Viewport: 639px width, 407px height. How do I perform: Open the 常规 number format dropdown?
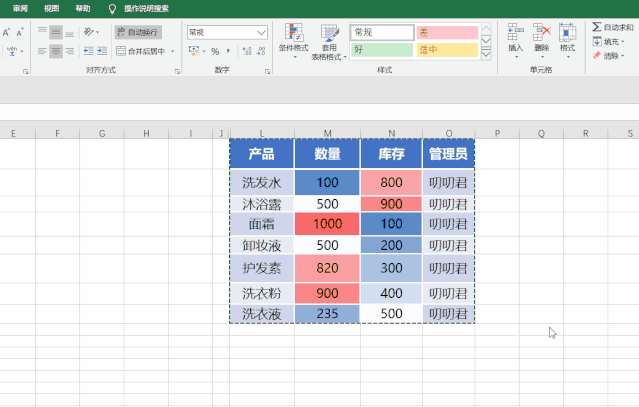coord(262,32)
